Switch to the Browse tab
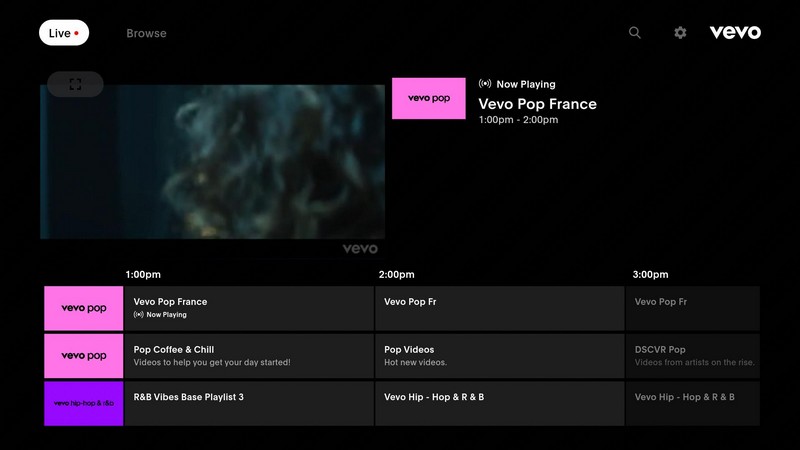This screenshot has width=800, height=450. coord(146,33)
